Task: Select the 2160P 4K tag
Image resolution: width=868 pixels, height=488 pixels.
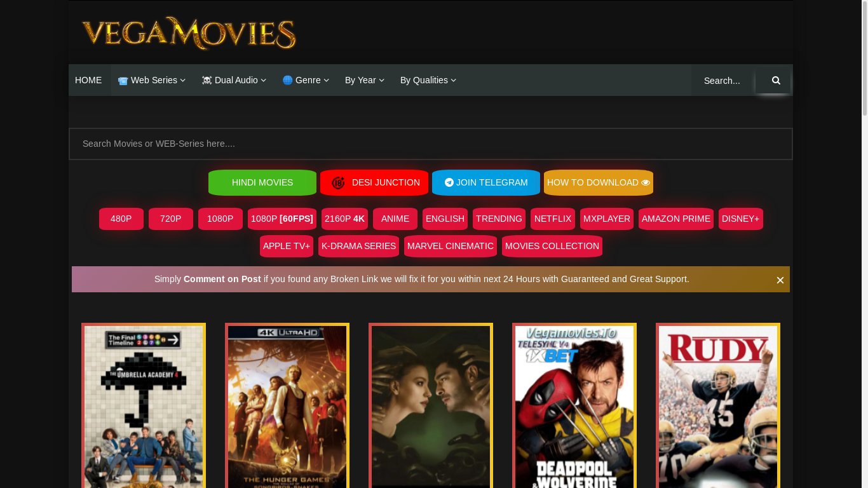Action: pyautogui.click(x=345, y=219)
